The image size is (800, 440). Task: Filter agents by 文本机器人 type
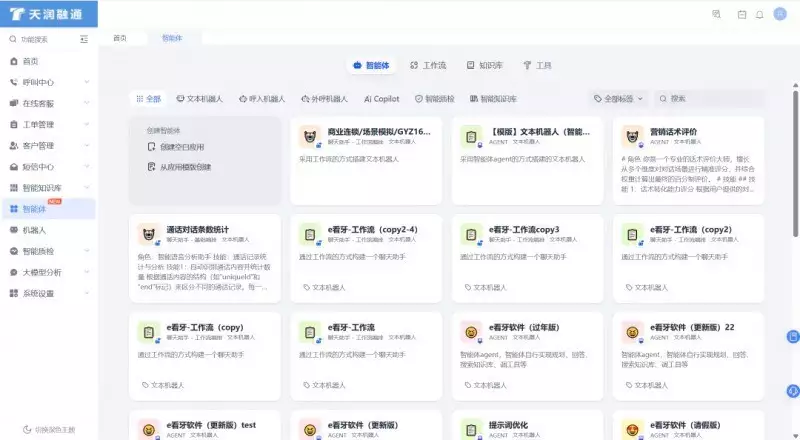tap(199, 99)
